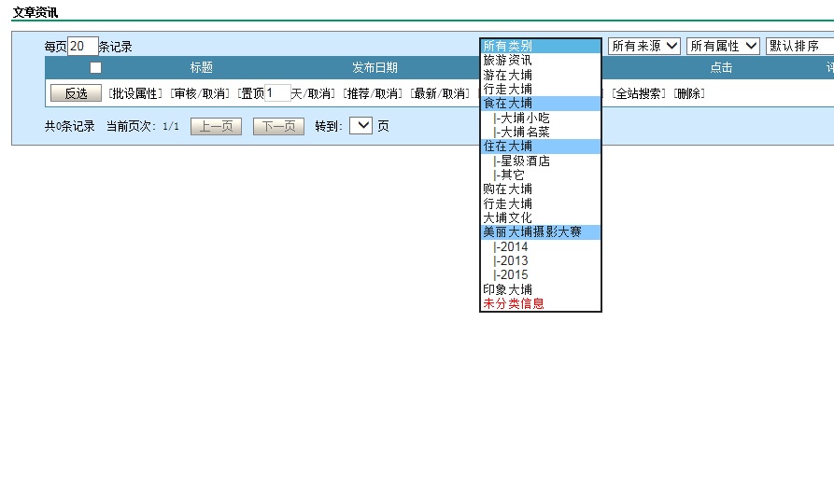
Task: Open the 所有属性 attribute dropdown
Action: pyautogui.click(x=723, y=46)
